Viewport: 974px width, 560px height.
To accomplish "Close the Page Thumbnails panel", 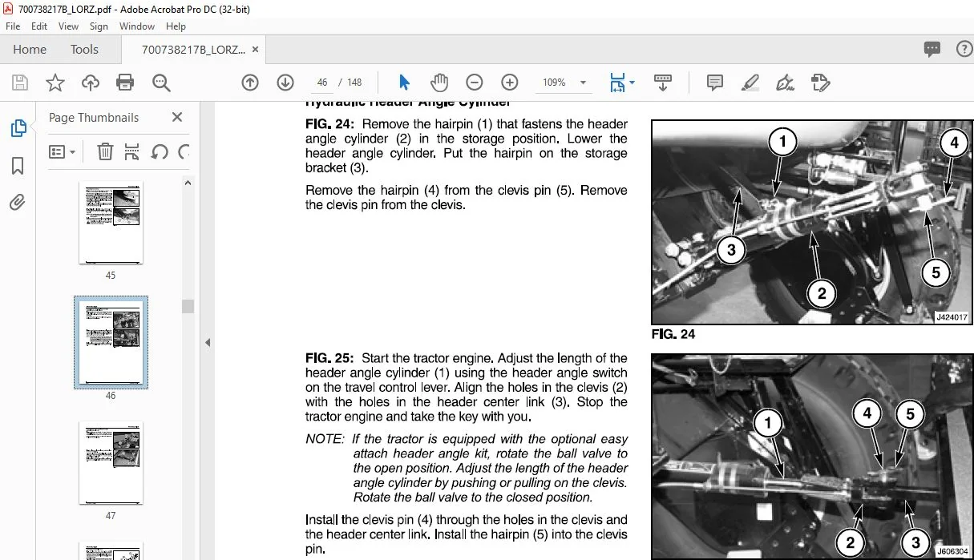I will (177, 117).
